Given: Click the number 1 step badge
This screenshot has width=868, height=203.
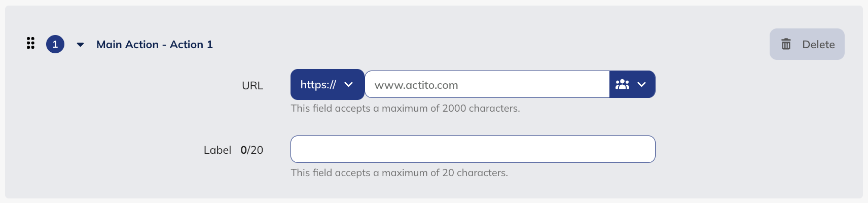Looking at the screenshot, I should point(55,44).
